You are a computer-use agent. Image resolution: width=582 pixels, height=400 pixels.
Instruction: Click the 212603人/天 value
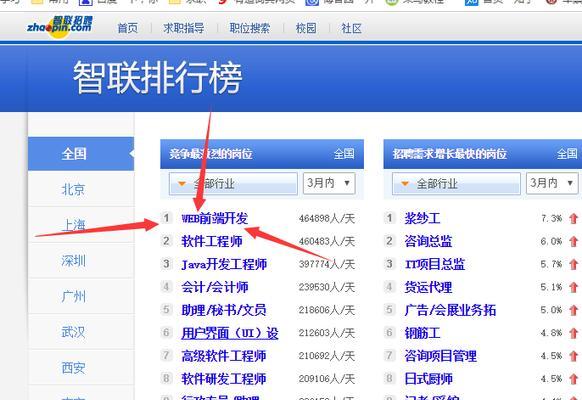tap(327, 333)
